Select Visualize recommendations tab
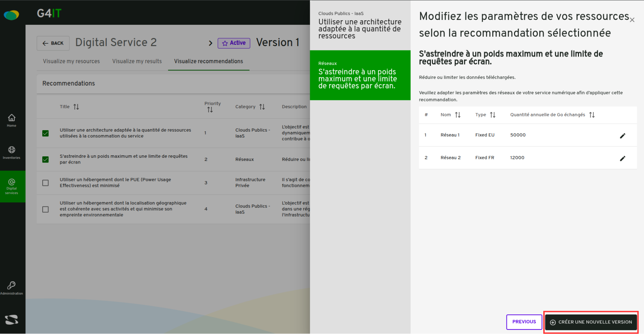Viewport: 644px width, 334px height. [x=208, y=61]
